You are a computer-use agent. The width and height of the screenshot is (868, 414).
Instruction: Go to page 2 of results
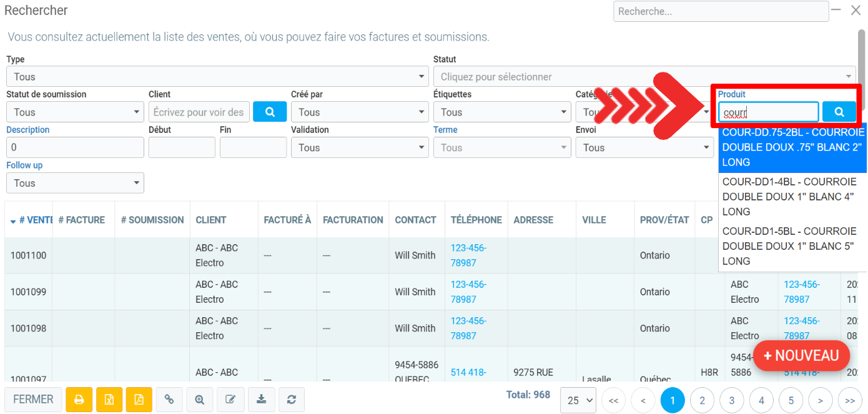pos(702,400)
